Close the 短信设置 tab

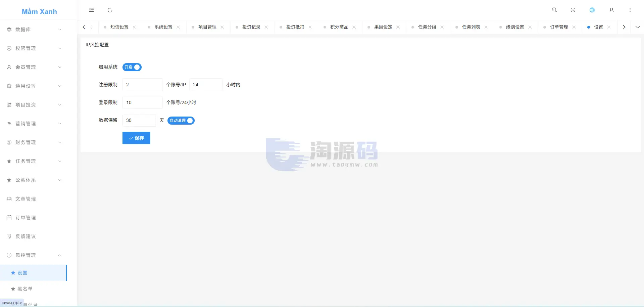(x=134, y=27)
